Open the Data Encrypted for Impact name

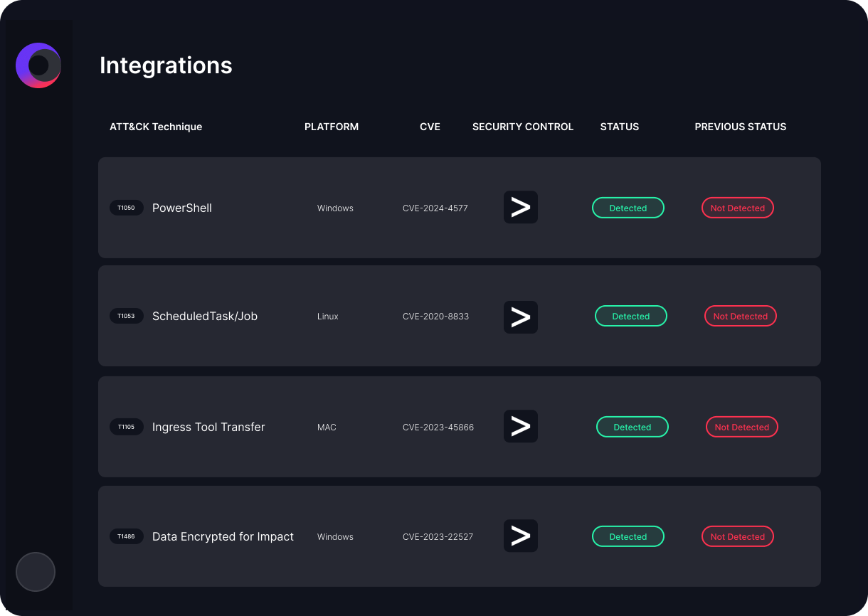pos(223,536)
